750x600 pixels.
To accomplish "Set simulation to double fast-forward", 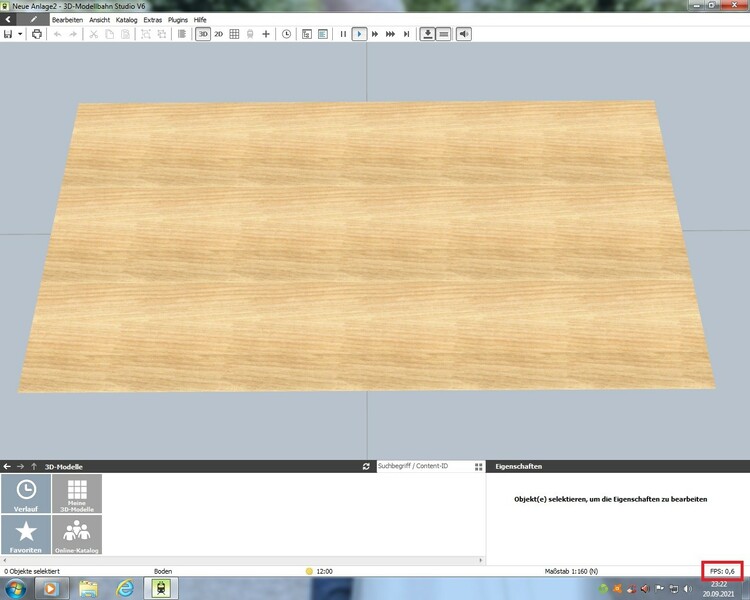I will (375, 34).
